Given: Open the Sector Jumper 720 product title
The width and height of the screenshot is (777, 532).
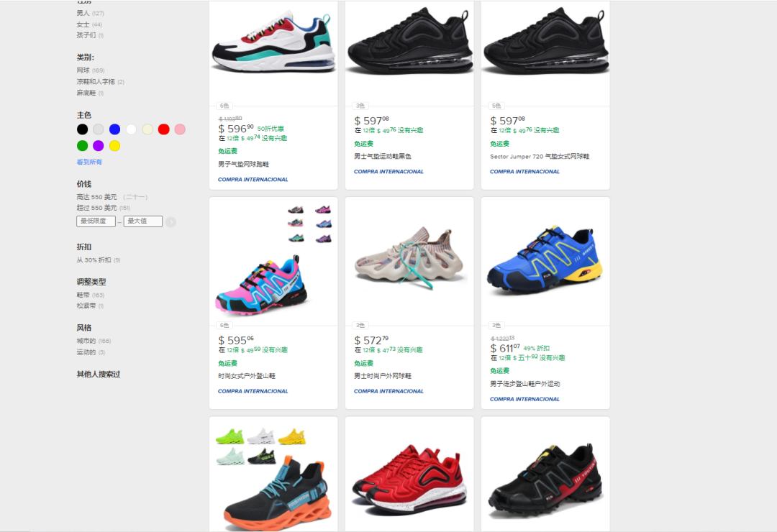Looking at the screenshot, I should [x=539, y=157].
